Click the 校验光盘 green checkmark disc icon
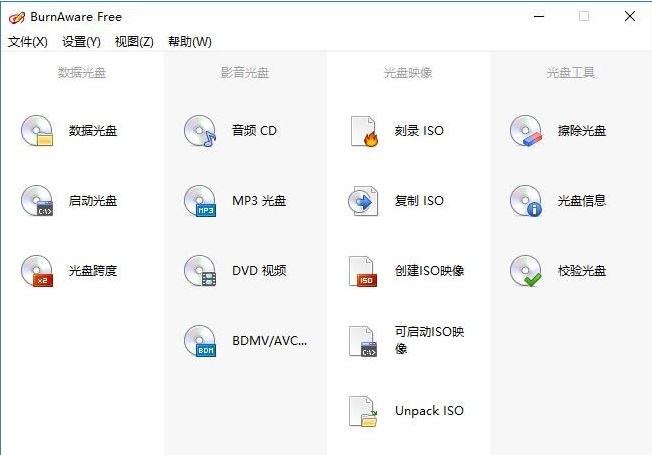This screenshot has height=455, width=652. (526, 271)
